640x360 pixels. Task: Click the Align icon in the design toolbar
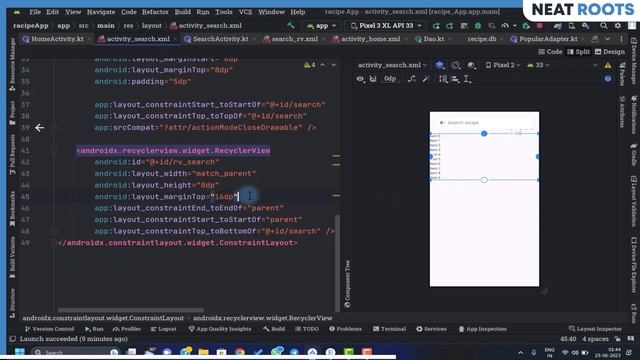coord(456,79)
